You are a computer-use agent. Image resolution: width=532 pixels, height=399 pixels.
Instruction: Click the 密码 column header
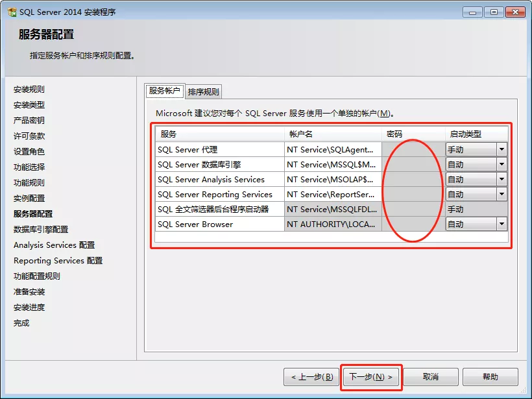click(x=413, y=134)
